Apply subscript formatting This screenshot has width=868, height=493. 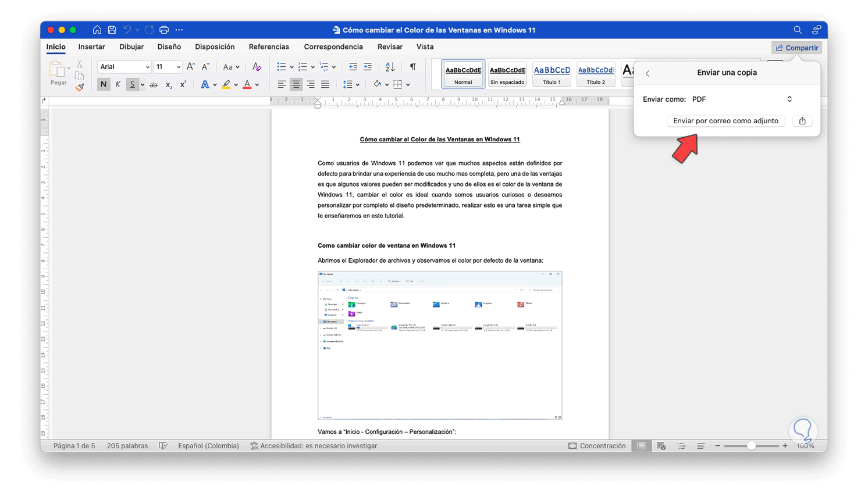coord(169,85)
